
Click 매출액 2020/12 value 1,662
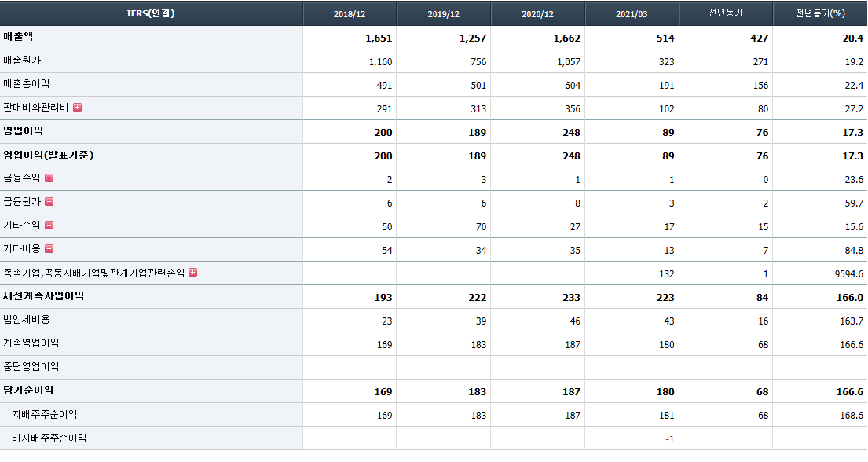click(x=567, y=38)
